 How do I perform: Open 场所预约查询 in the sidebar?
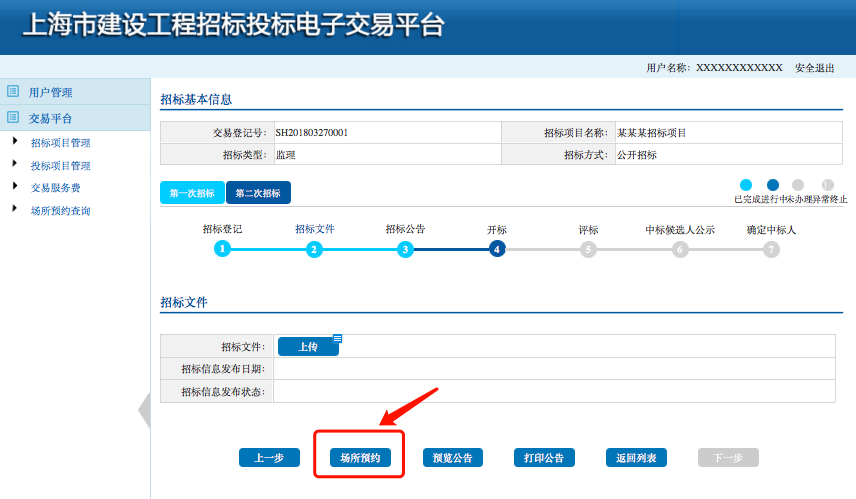(61, 211)
